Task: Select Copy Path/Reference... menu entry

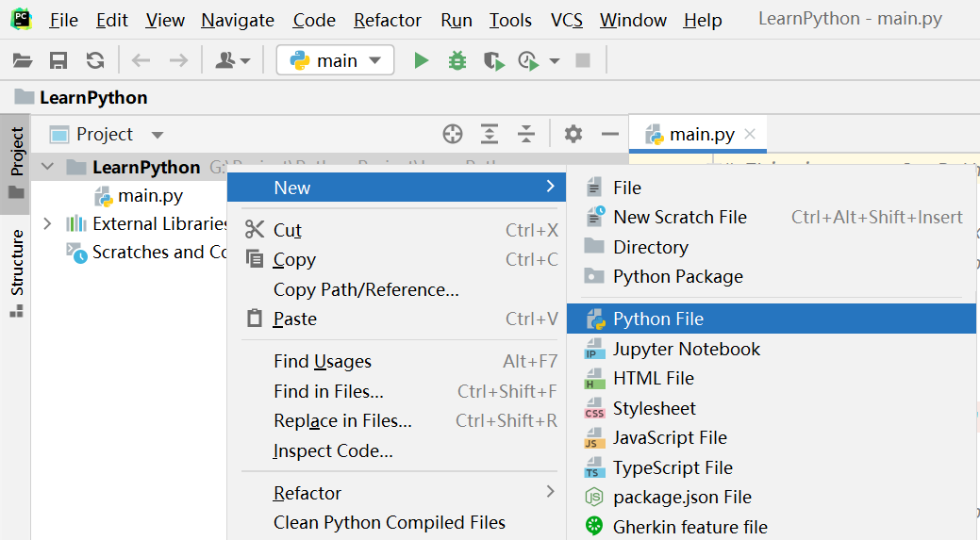Action: [x=396, y=289]
